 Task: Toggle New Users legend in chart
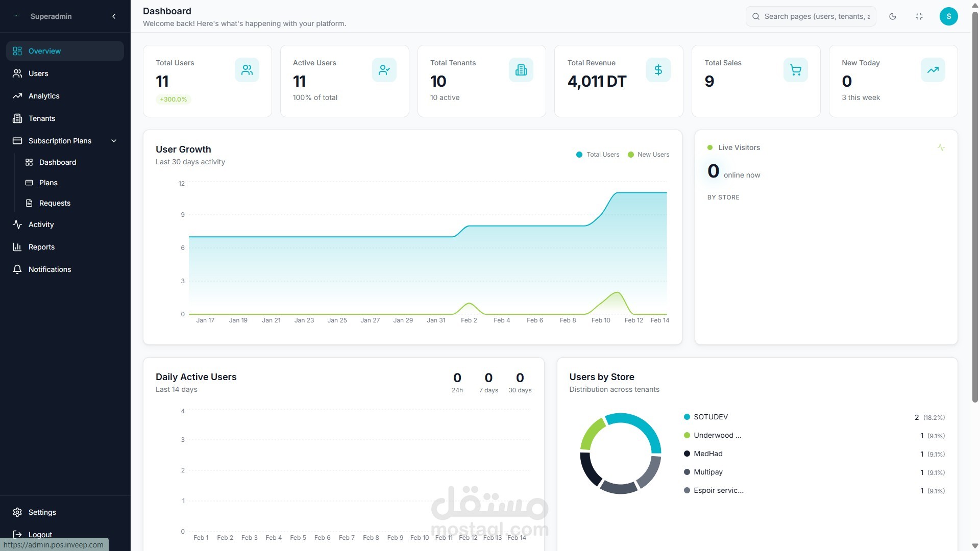pyautogui.click(x=648, y=155)
